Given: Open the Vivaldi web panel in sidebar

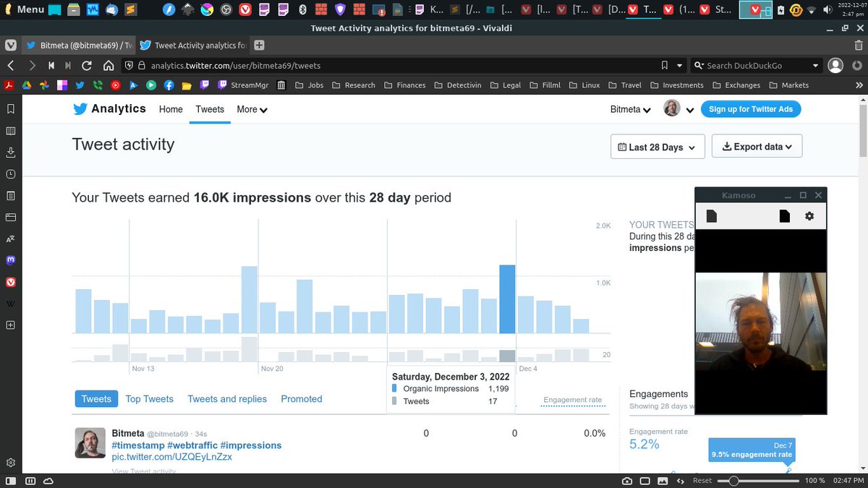Looking at the screenshot, I should tap(11, 282).
